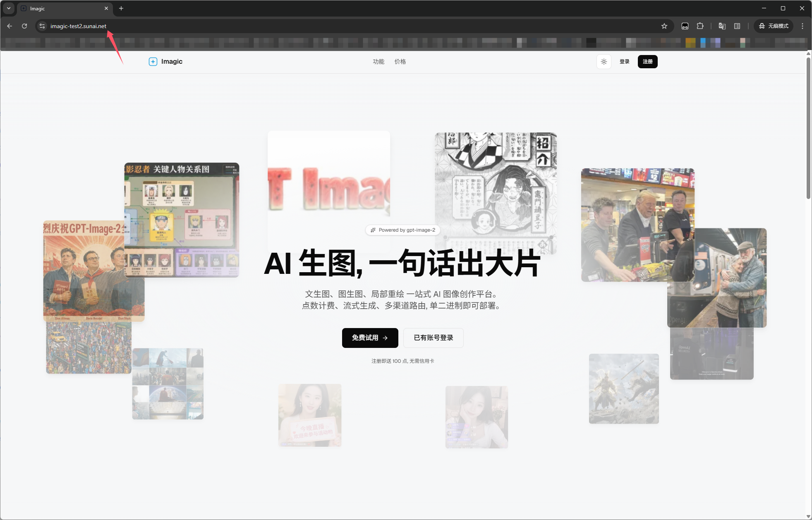This screenshot has height=520, width=812.
Task: Bookmark this page with the star icon
Action: coord(664,26)
